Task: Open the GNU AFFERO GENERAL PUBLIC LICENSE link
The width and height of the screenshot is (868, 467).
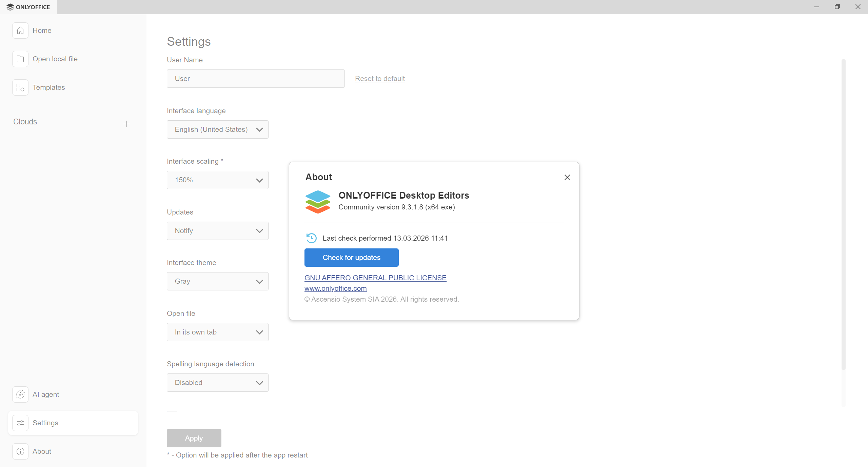Action: pyautogui.click(x=375, y=277)
